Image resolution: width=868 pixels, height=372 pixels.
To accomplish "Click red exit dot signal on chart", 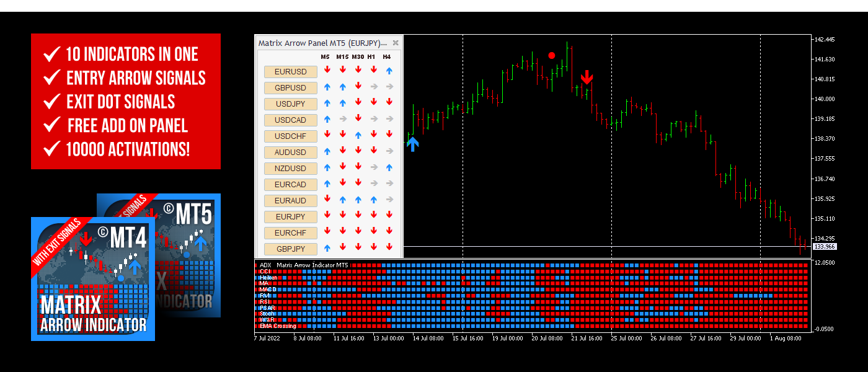I will 552,55.
